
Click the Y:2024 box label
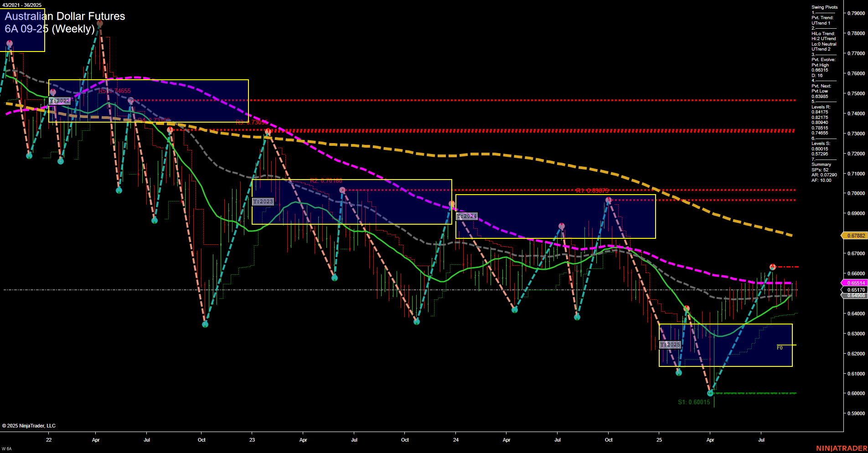point(467,216)
